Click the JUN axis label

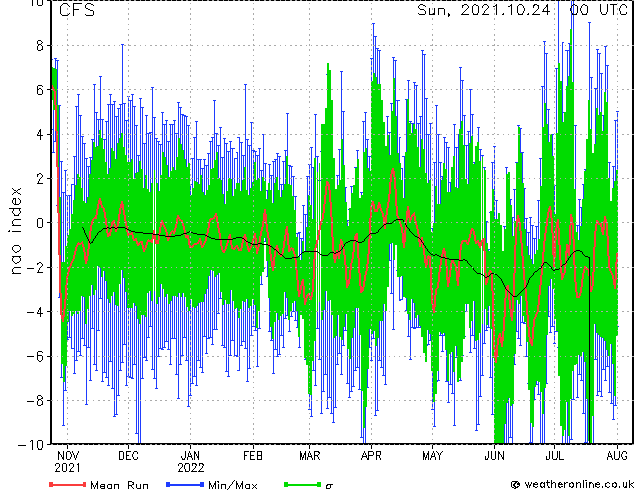click(x=494, y=456)
